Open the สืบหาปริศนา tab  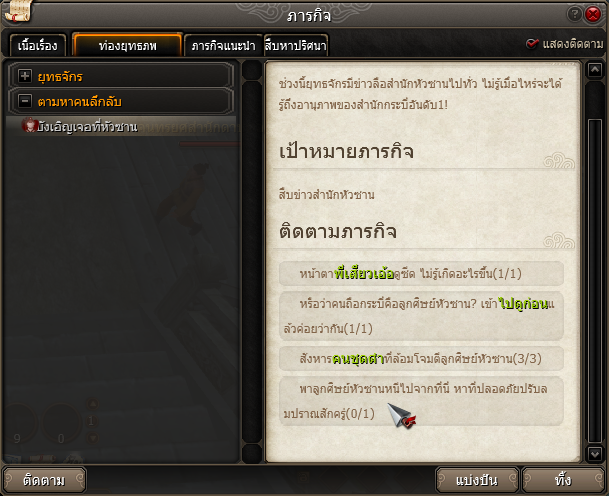pos(296,45)
